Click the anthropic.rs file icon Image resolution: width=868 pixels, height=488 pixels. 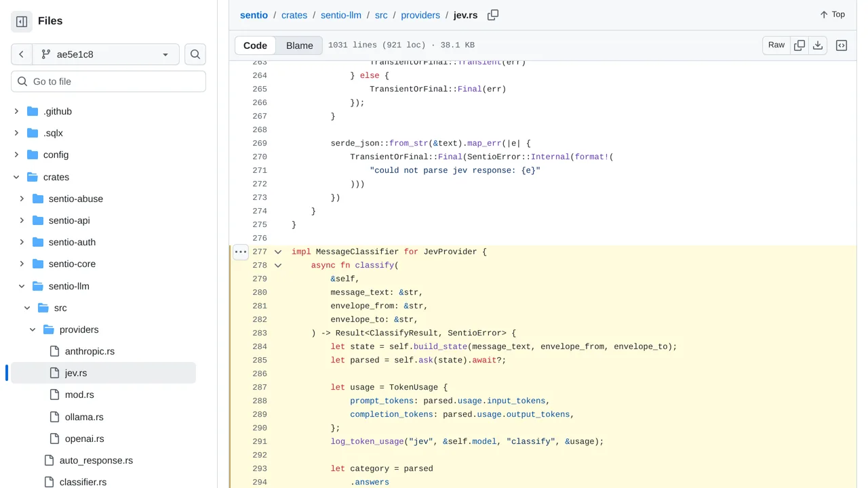54,351
